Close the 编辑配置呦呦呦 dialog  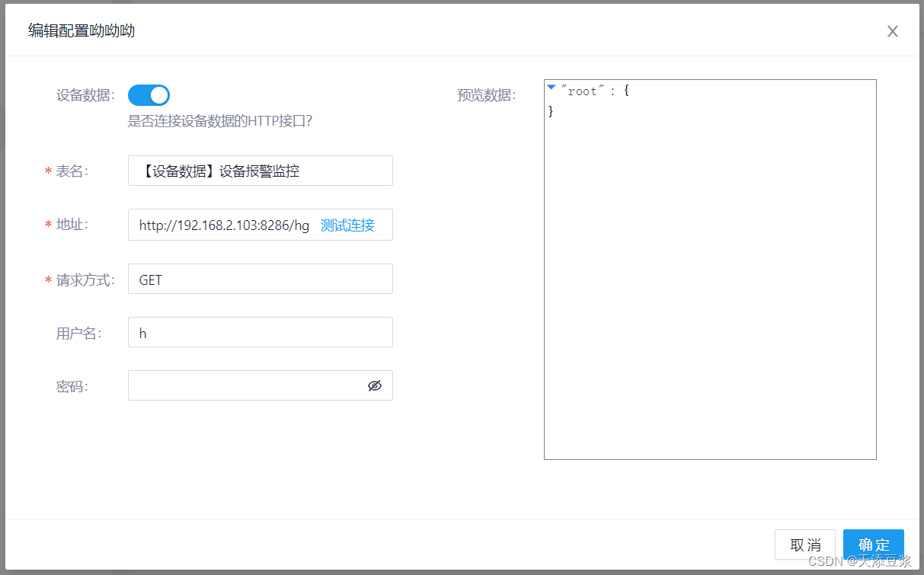[x=892, y=31]
